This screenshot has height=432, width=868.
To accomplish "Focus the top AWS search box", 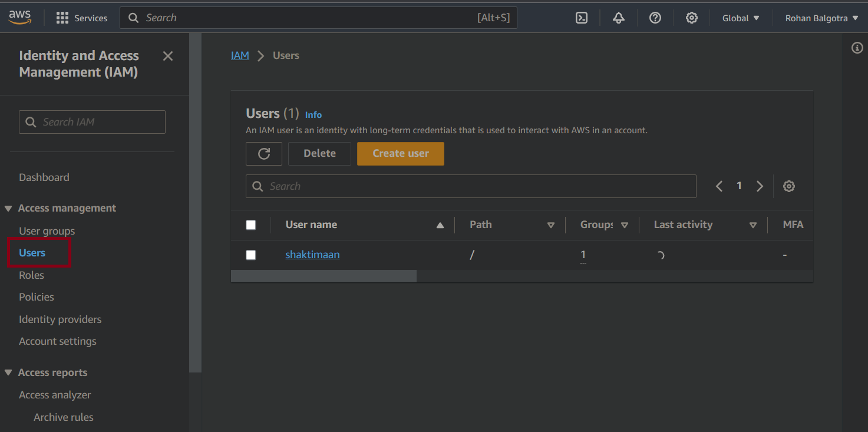I will (318, 18).
